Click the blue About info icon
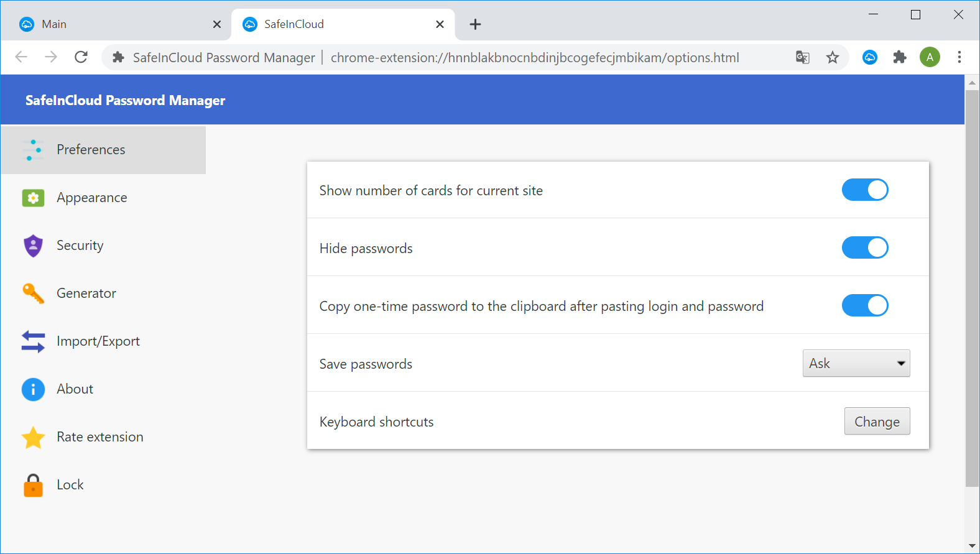Image resolution: width=980 pixels, height=554 pixels. click(x=33, y=389)
